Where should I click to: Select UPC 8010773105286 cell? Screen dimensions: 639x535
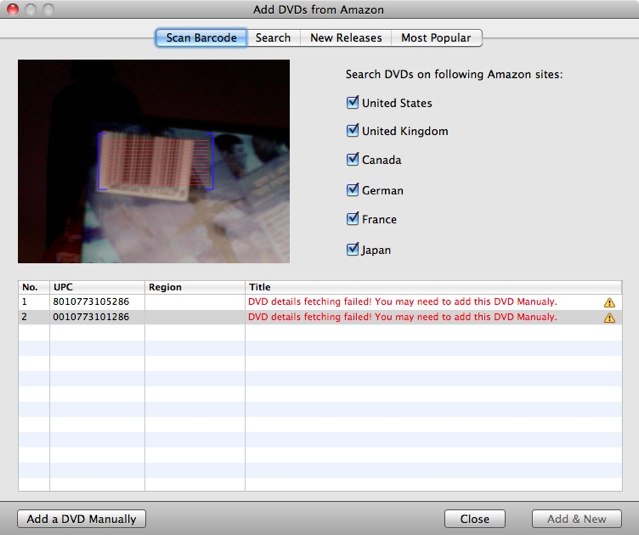point(97,302)
